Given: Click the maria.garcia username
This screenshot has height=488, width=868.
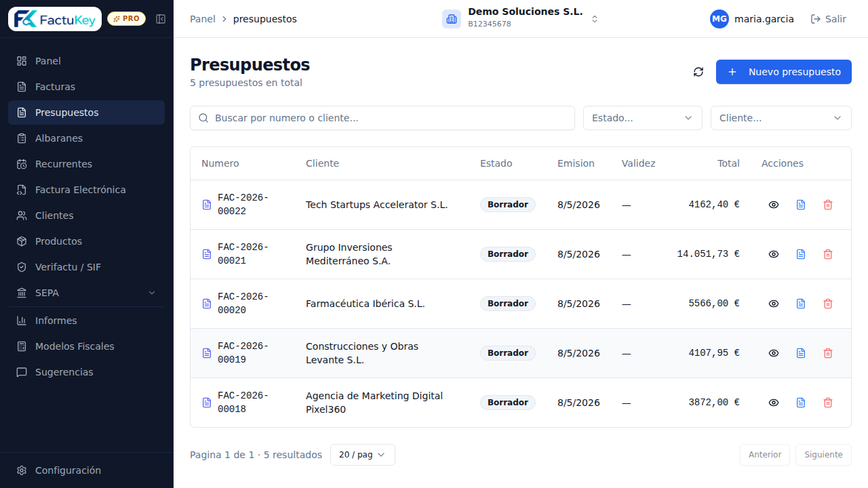Looking at the screenshot, I should [x=764, y=19].
